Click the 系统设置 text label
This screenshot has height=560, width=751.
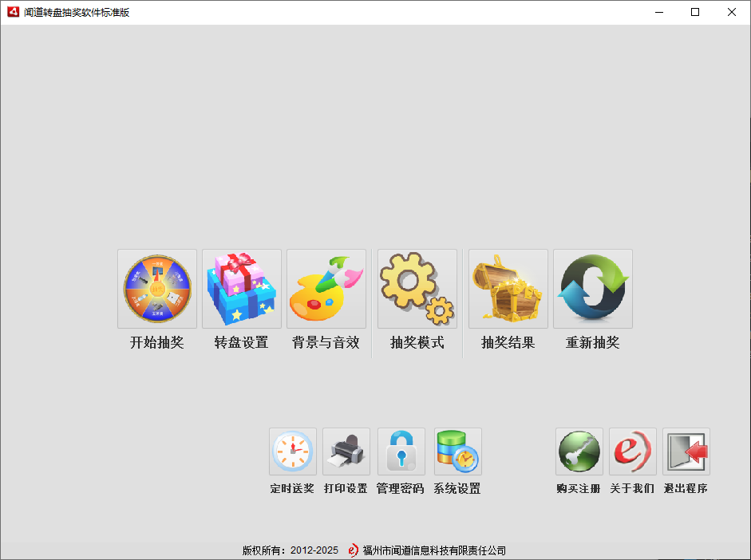pos(457,488)
